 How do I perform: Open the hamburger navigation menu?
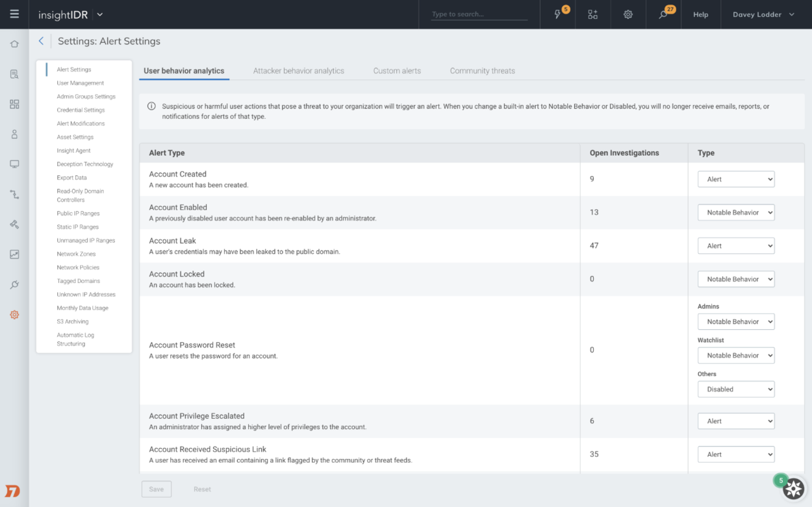pos(14,14)
